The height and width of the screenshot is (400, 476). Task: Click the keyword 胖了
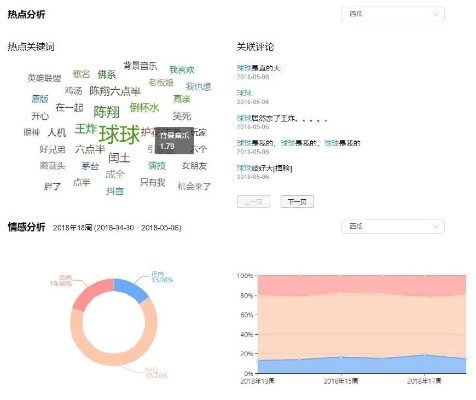pyautogui.click(x=52, y=186)
